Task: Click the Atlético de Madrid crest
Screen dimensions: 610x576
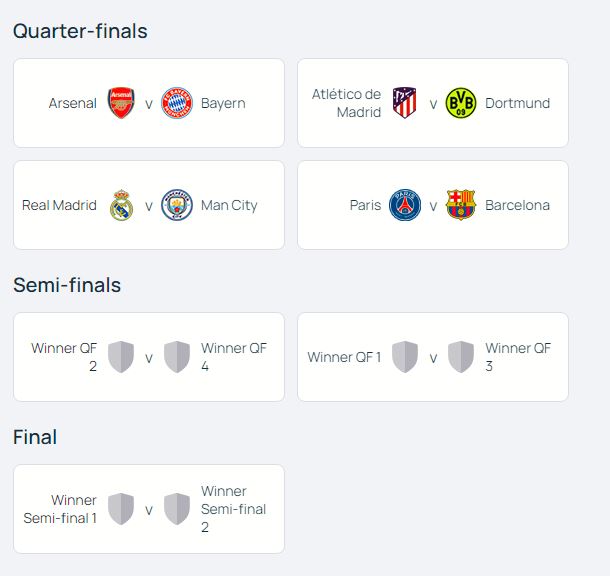Action: tap(405, 103)
